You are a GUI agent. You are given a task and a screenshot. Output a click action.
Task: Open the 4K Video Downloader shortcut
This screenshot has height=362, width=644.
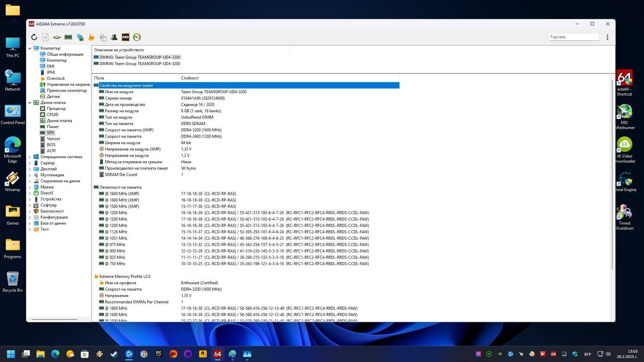(x=624, y=150)
